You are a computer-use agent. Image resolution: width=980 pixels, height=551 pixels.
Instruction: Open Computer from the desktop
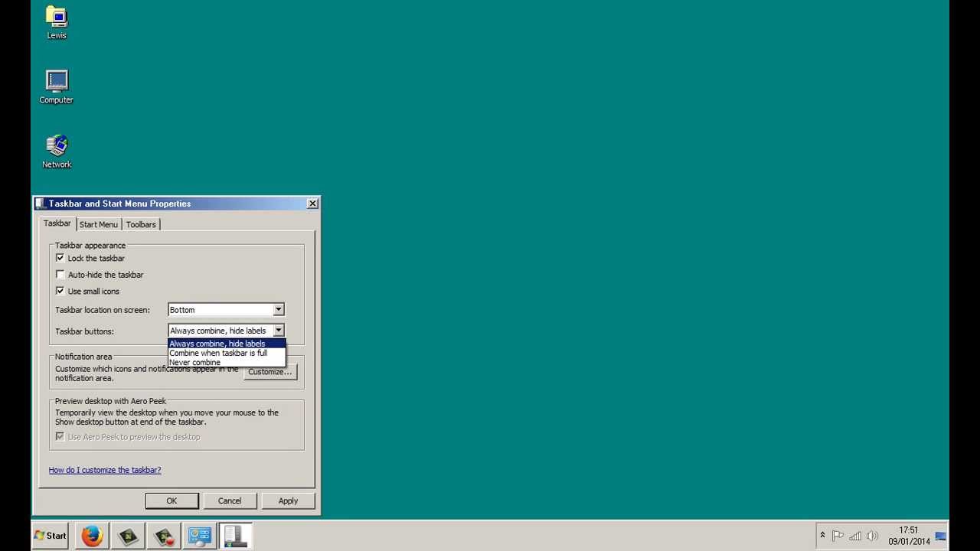pyautogui.click(x=56, y=80)
